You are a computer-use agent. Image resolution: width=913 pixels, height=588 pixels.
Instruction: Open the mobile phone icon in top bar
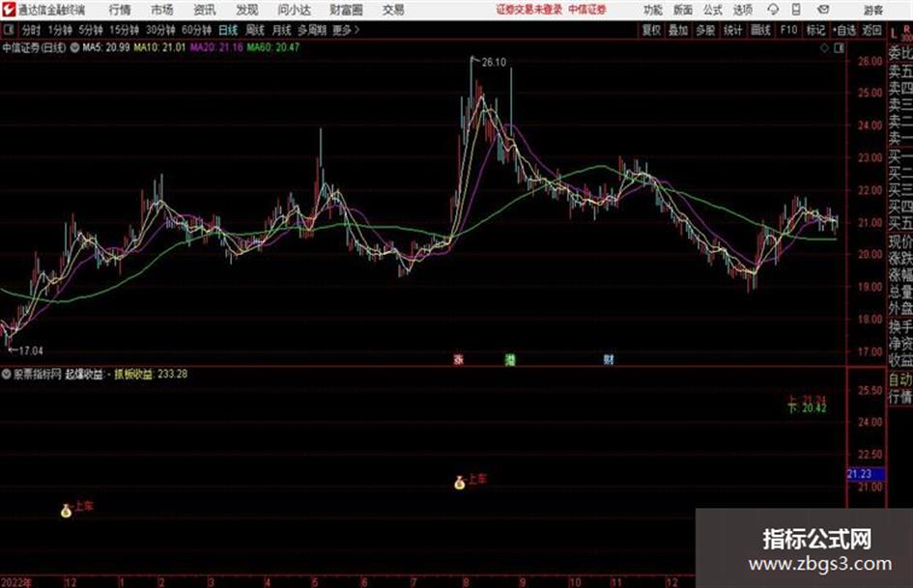pos(796,10)
